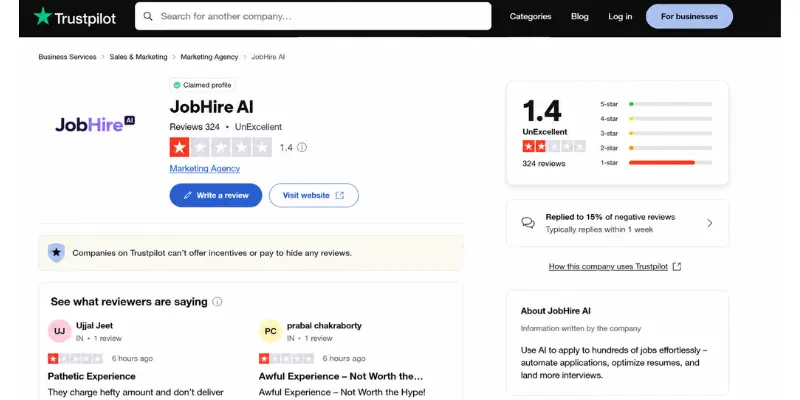Click the For businesses button
The height and width of the screenshot is (400, 800).
click(x=689, y=16)
